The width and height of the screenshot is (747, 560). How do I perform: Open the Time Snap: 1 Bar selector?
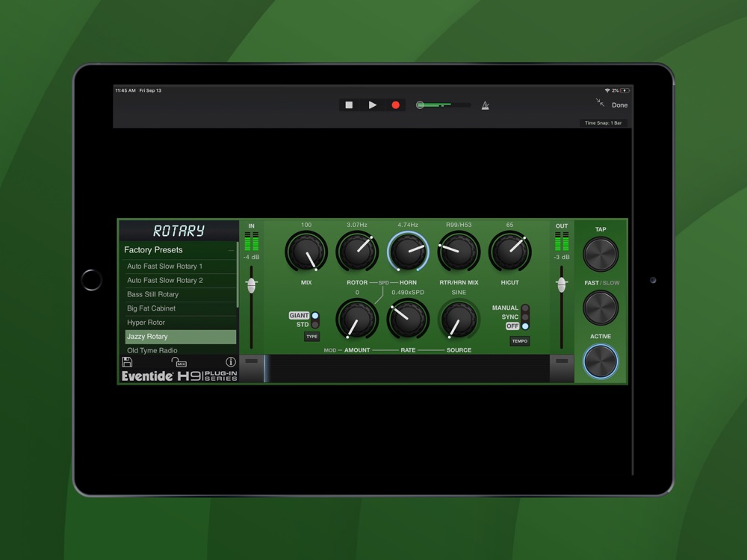pos(604,122)
